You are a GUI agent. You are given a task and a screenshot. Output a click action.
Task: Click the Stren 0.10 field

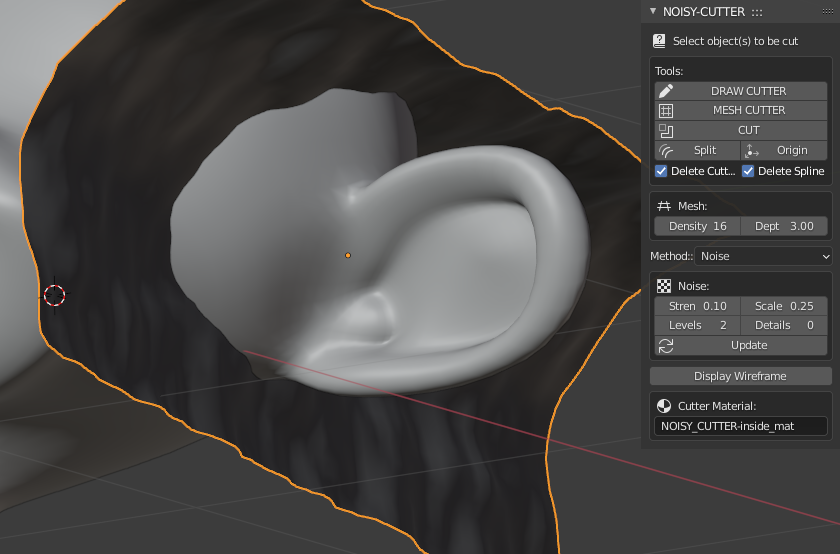coord(698,306)
